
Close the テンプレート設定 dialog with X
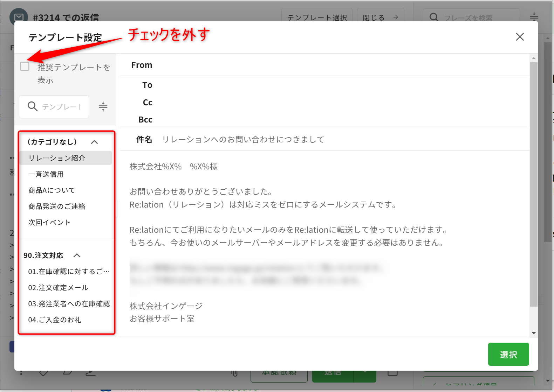[520, 37]
